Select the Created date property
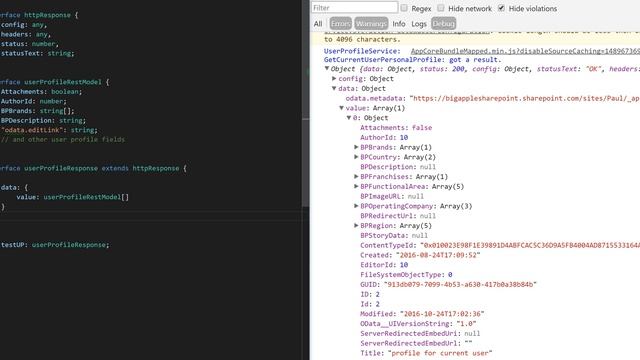 (x=420, y=255)
